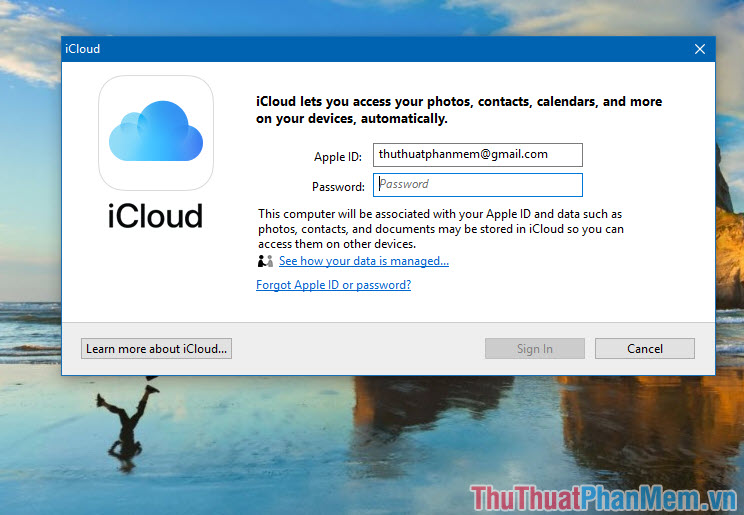Click the bold 'iCloud lets you access' heading

pos(459,110)
